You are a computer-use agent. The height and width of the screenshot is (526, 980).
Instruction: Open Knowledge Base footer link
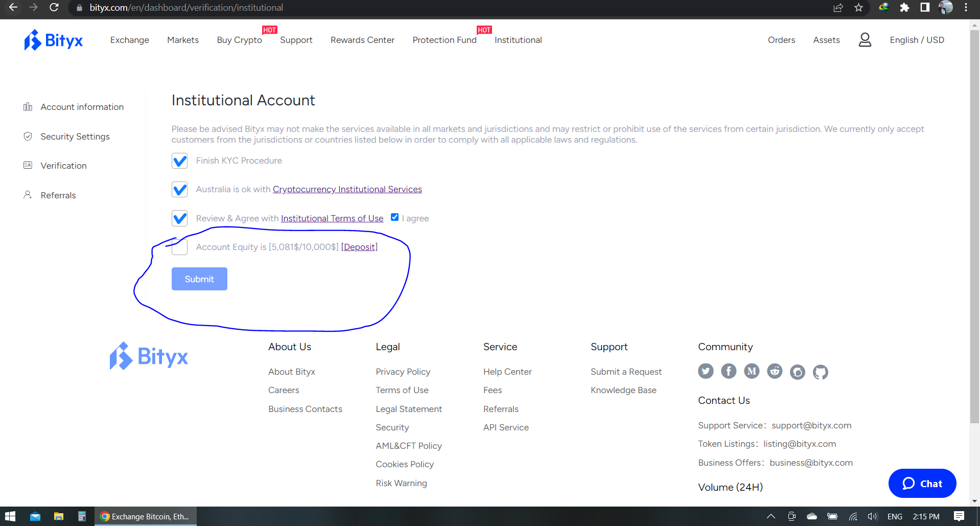(623, 390)
